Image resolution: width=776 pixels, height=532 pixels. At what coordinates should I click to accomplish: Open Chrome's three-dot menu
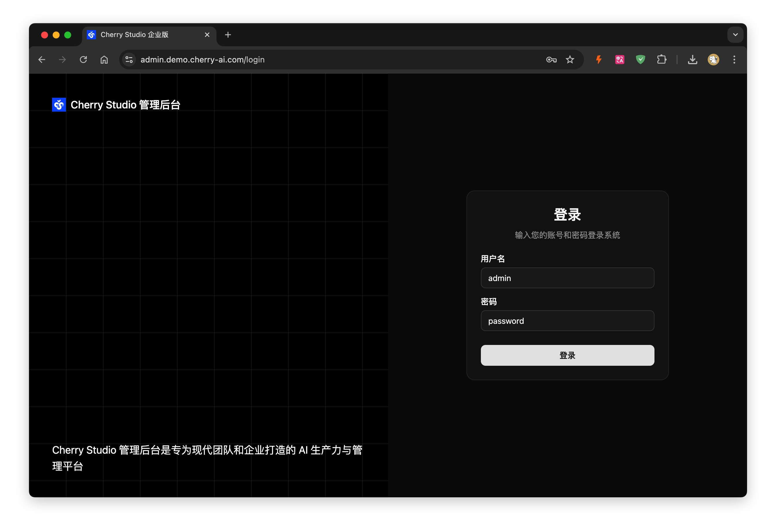pyautogui.click(x=734, y=59)
